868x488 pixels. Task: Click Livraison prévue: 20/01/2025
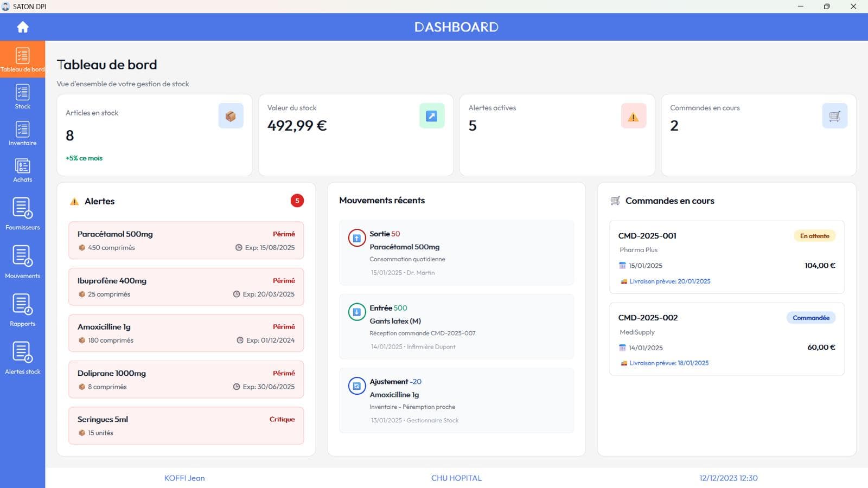[670, 281]
